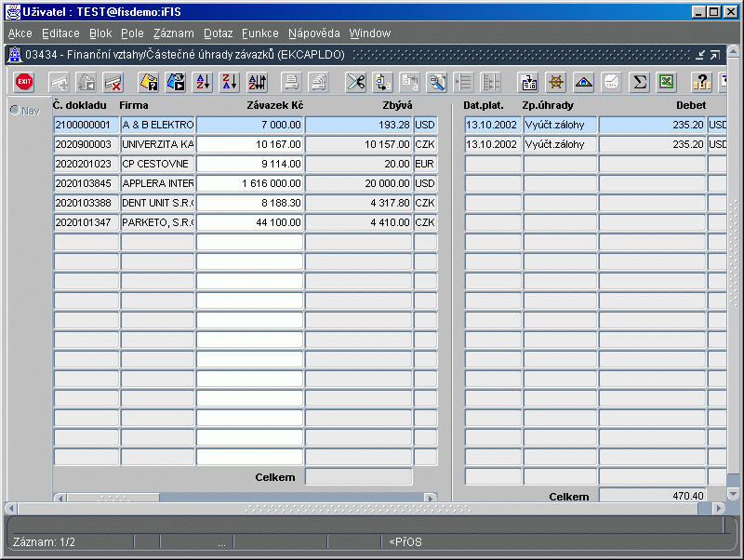Click the firm cell APPLERA INTER

pyautogui.click(x=157, y=183)
